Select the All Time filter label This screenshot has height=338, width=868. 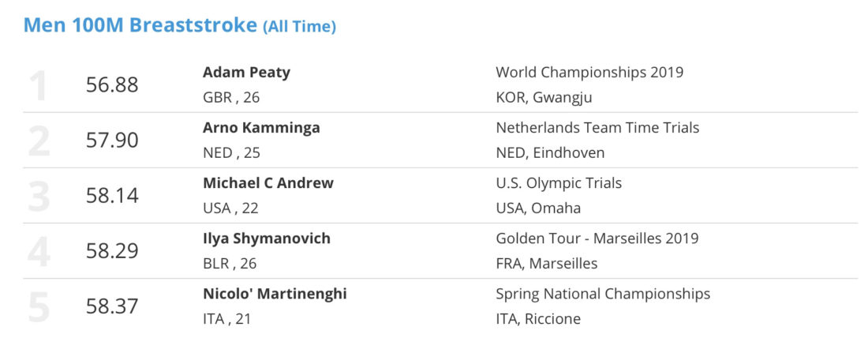point(299,27)
